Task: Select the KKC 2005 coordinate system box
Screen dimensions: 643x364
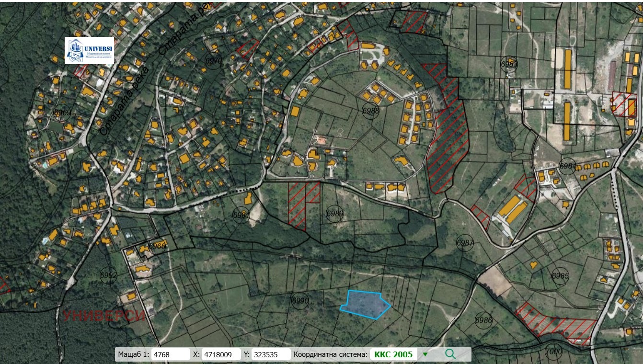Action: point(393,354)
